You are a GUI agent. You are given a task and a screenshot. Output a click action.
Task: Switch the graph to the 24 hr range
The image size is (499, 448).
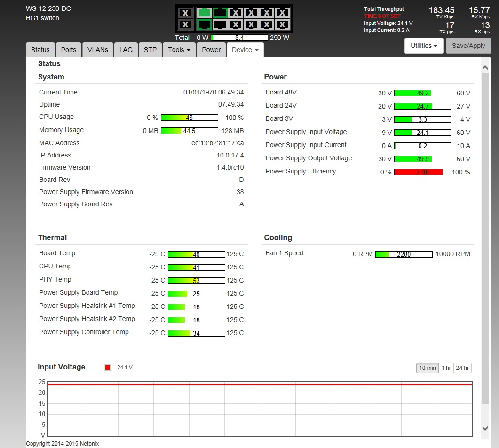point(462,368)
